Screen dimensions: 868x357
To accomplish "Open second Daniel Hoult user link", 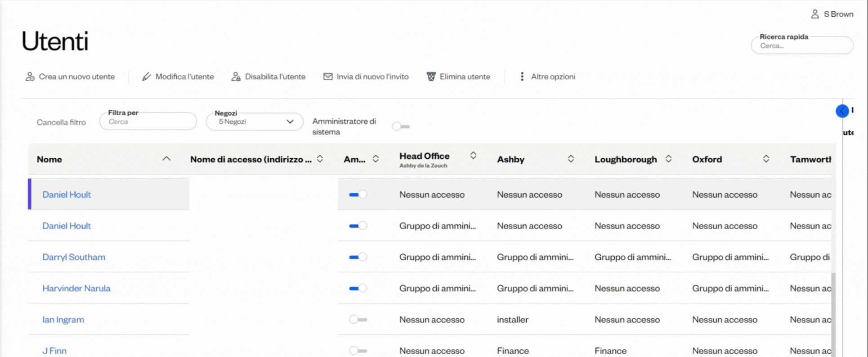I will pos(67,226).
